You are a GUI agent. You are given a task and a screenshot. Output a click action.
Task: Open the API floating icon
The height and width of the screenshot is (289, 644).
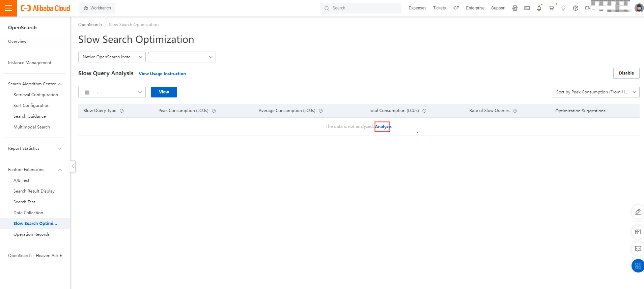pyautogui.click(x=638, y=232)
